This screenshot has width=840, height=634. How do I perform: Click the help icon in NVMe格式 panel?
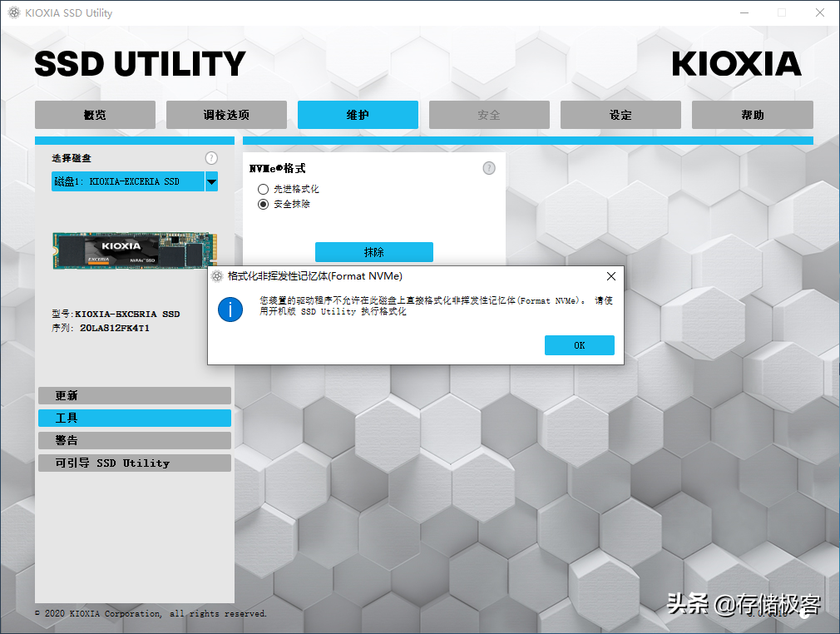point(488,168)
